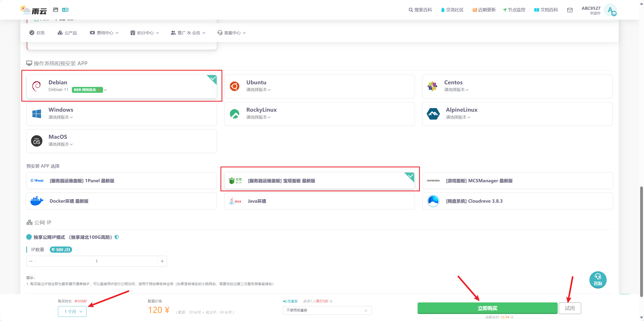Viewport: 644px width, 321px height.
Task: Open the 费用中心 menu
Action: coord(104,33)
